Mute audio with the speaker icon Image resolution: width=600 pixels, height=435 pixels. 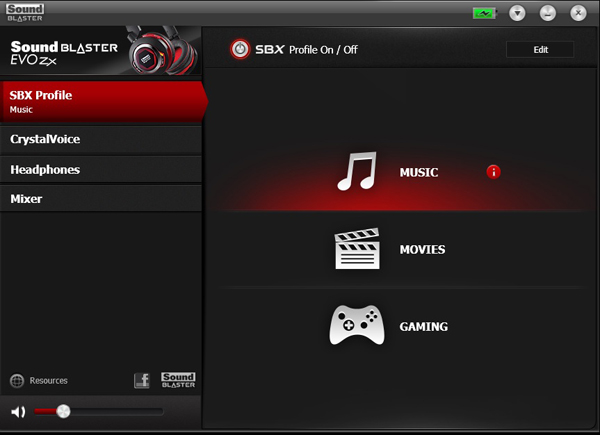tap(18, 412)
